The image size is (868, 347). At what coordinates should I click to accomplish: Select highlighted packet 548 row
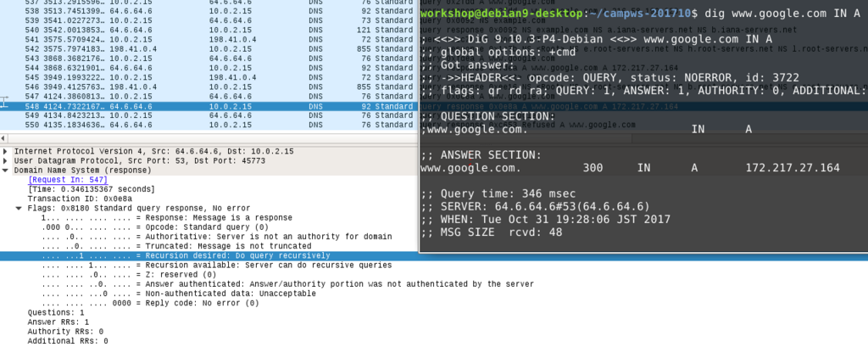[209, 106]
